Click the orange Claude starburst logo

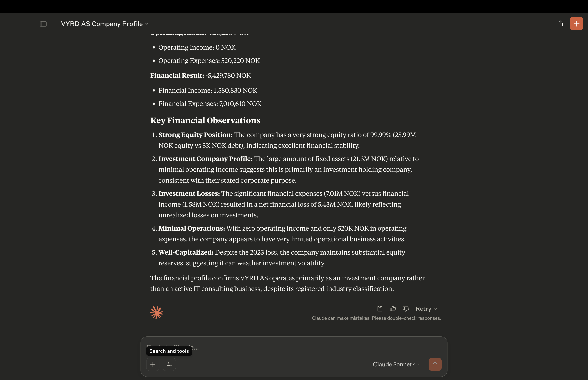pos(156,313)
